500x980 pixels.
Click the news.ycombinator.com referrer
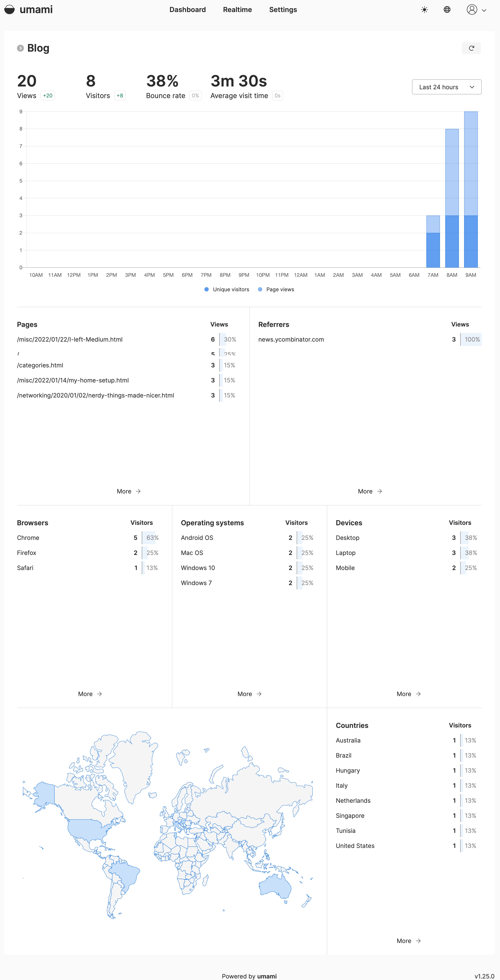[x=291, y=339]
